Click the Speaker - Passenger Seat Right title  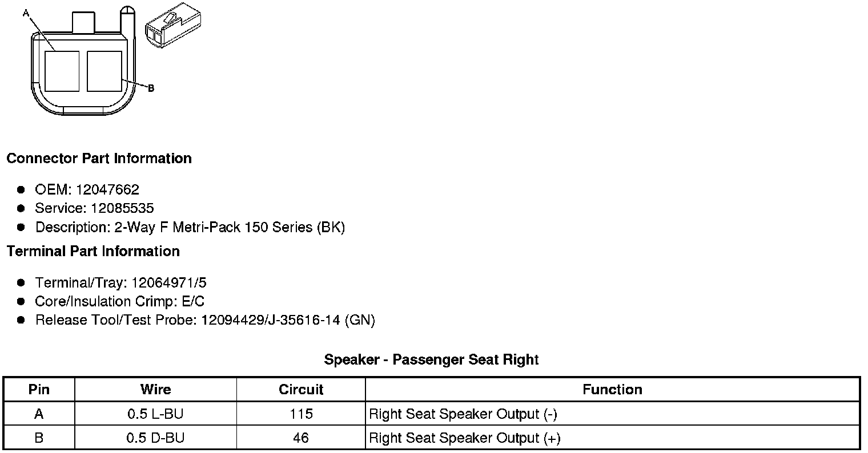(431, 359)
